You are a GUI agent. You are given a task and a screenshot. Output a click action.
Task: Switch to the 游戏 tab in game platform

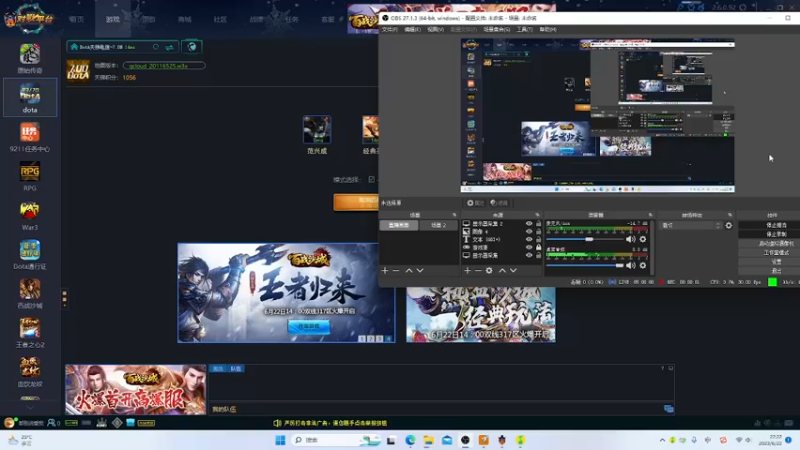tap(113, 19)
